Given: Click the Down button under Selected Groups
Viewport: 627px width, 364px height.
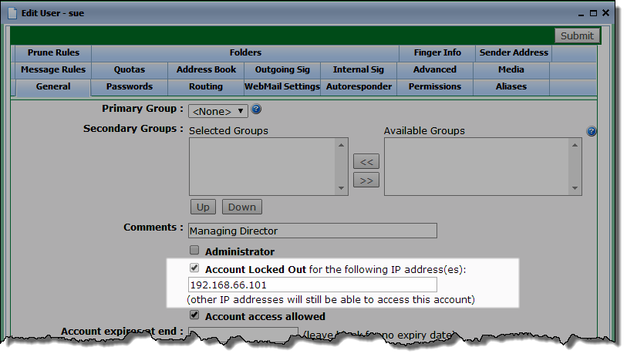Looking at the screenshot, I should [241, 207].
